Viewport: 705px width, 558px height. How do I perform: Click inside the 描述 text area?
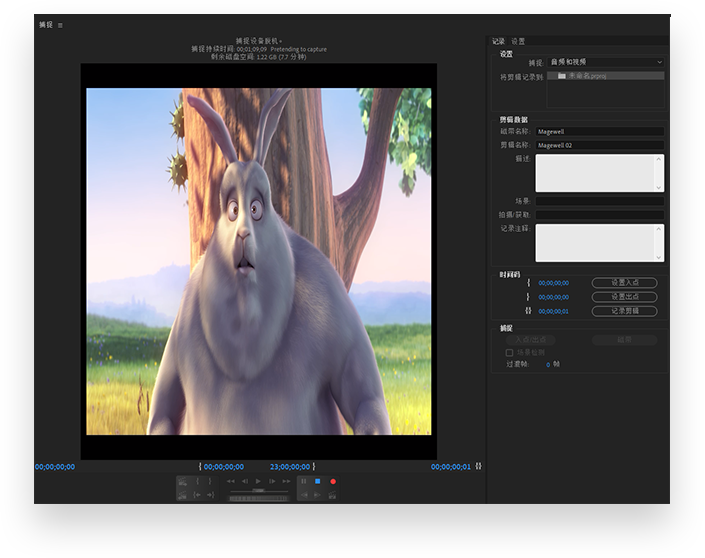594,173
